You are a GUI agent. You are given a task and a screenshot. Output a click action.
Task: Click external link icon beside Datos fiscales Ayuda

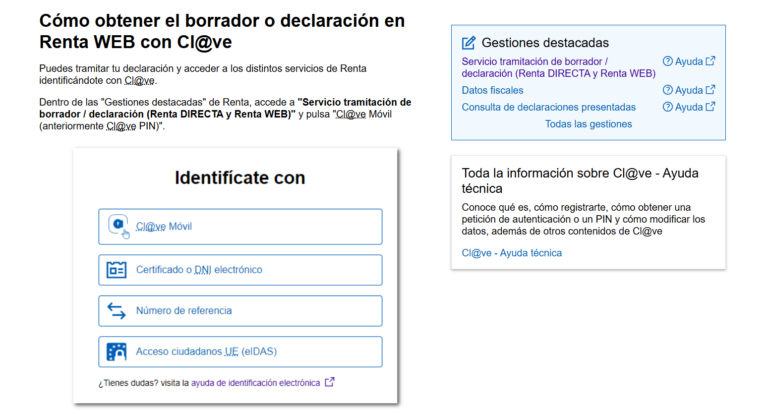[710, 89]
